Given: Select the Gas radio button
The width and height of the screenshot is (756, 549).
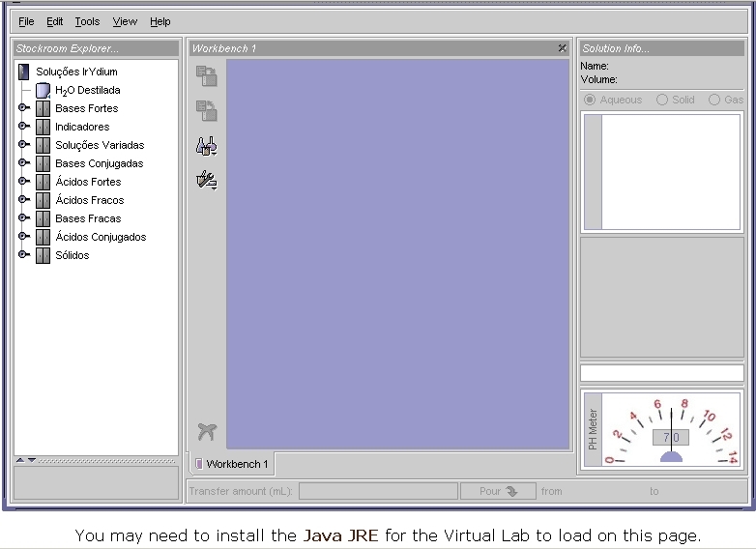Looking at the screenshot, I should [x=714, y=100].
